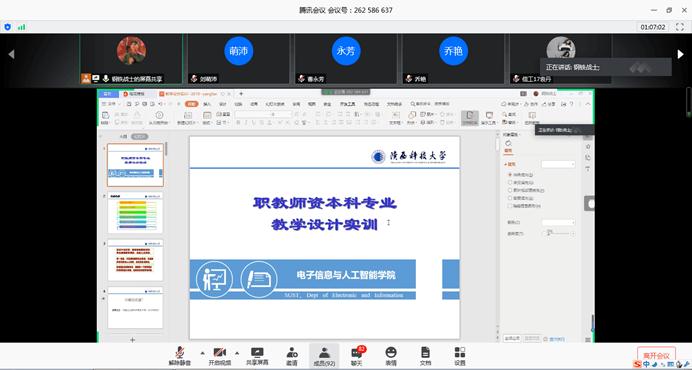Open a new WPS tab with plus
This screenshot has width=692, height=370.
point(241,94)
